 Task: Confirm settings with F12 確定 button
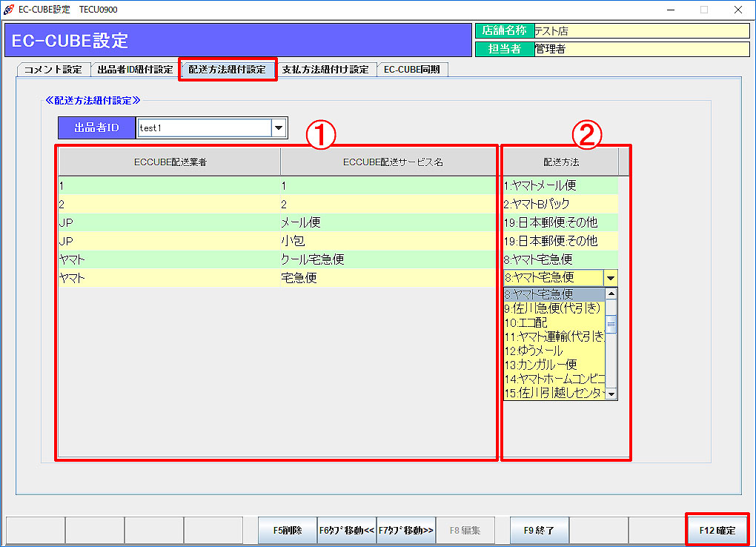pos(717,530)
